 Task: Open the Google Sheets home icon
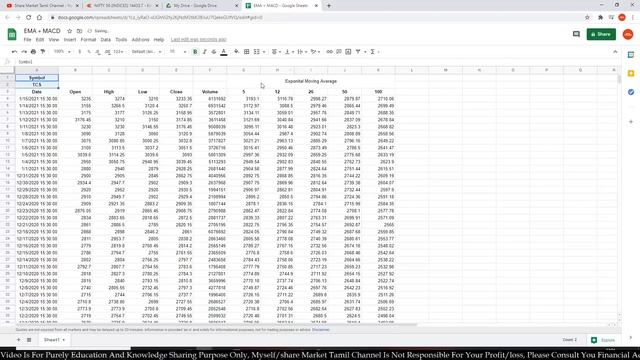[x=12, y=34]
